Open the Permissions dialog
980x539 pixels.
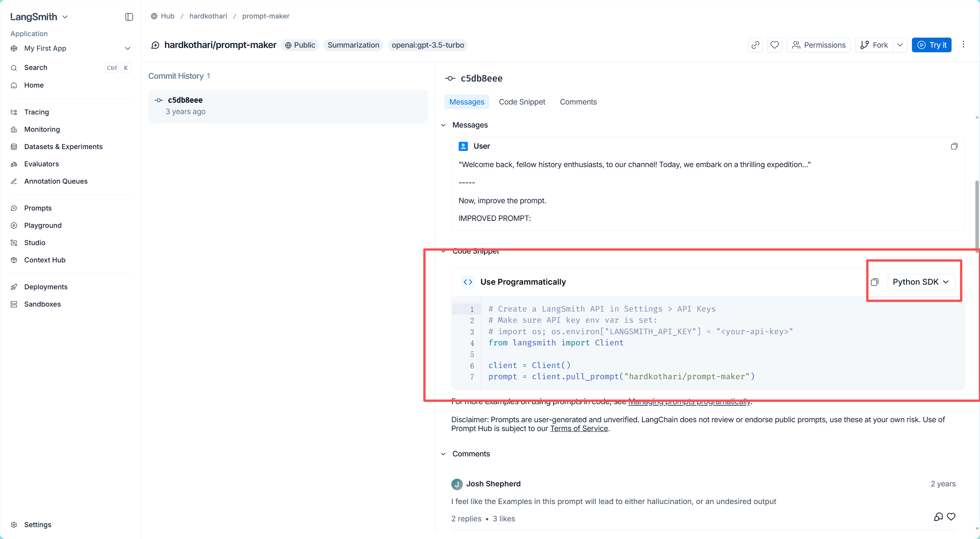point(819,45)
